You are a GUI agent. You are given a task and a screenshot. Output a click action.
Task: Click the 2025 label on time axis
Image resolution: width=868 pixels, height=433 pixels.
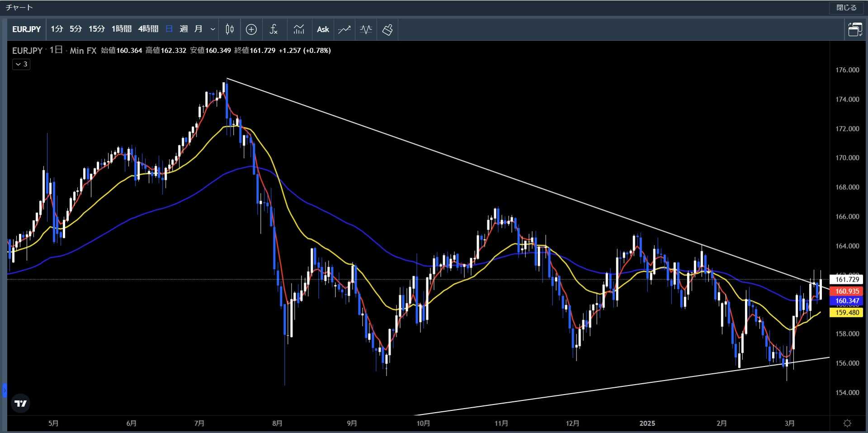pos(647,424)
